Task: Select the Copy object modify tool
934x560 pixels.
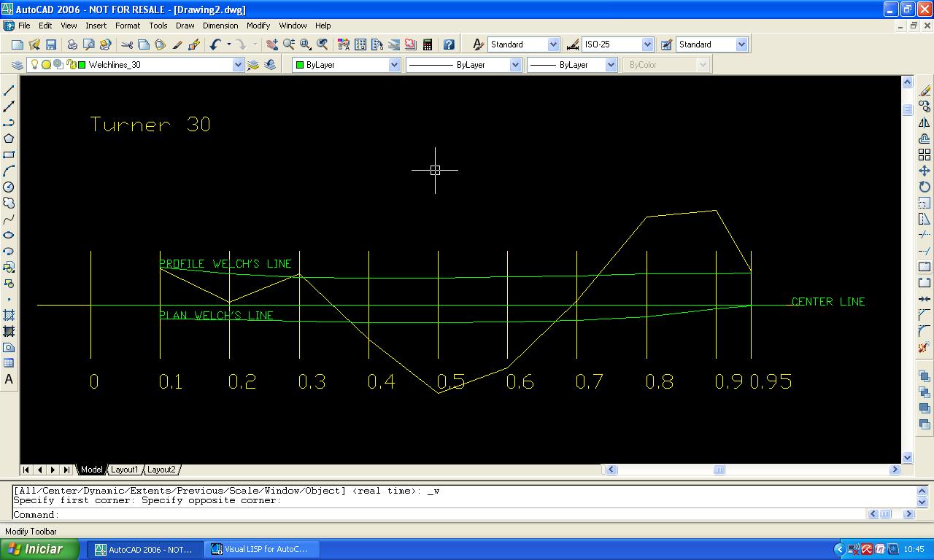Action: click(925, 106)
